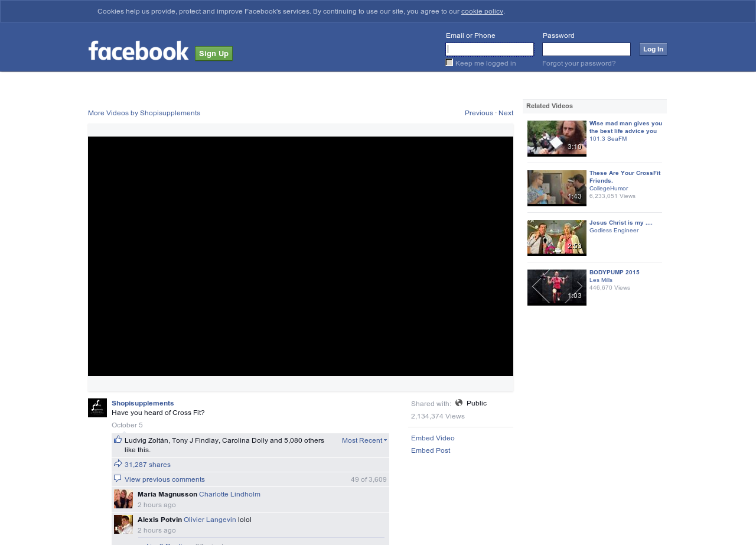The height and width of the screenshot is (545, 756).
Task: Click the Sign Up button
Action: click(x=214, y=54)
